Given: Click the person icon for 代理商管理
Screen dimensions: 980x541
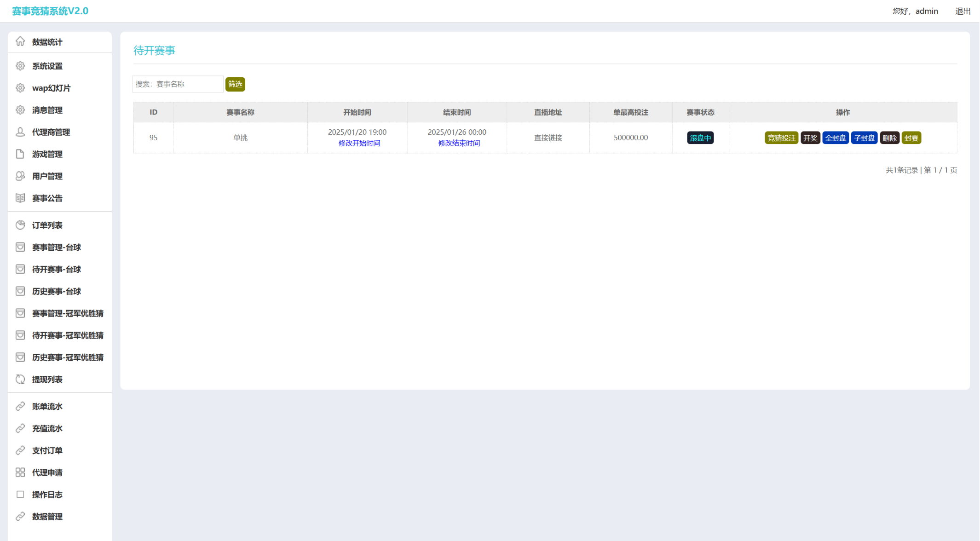Looking at the screenshot, I should [x=20, y=132].
